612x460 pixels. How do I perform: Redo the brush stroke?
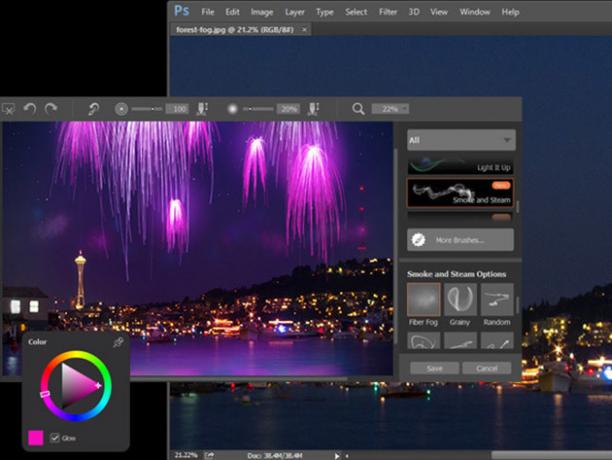(50, 108)
